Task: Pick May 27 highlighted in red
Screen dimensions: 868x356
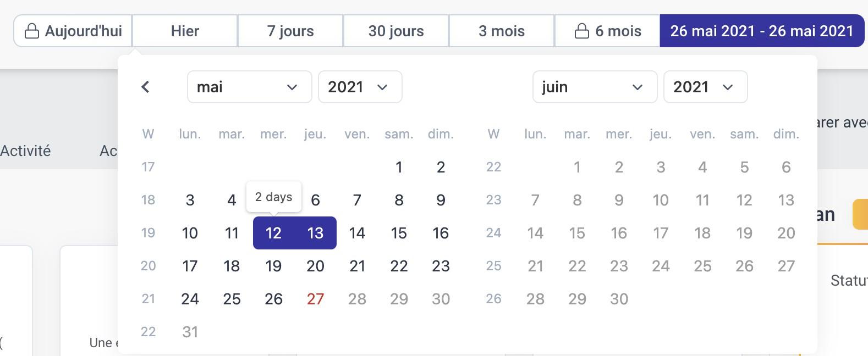Action: 315,299
